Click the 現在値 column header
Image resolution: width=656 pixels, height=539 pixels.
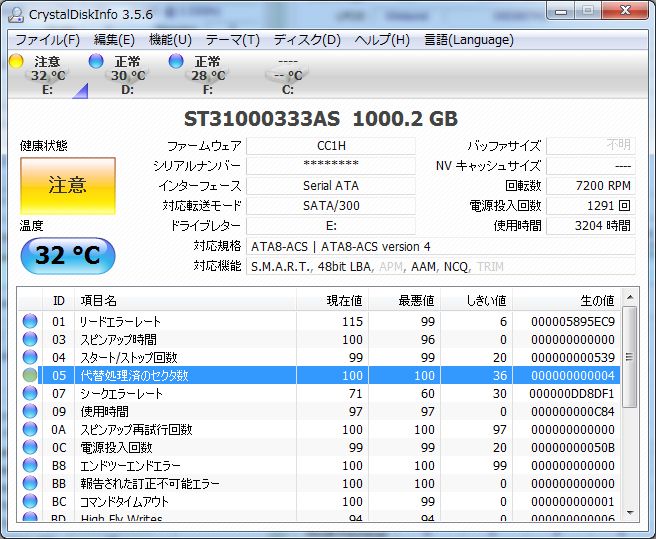point(333,300)
